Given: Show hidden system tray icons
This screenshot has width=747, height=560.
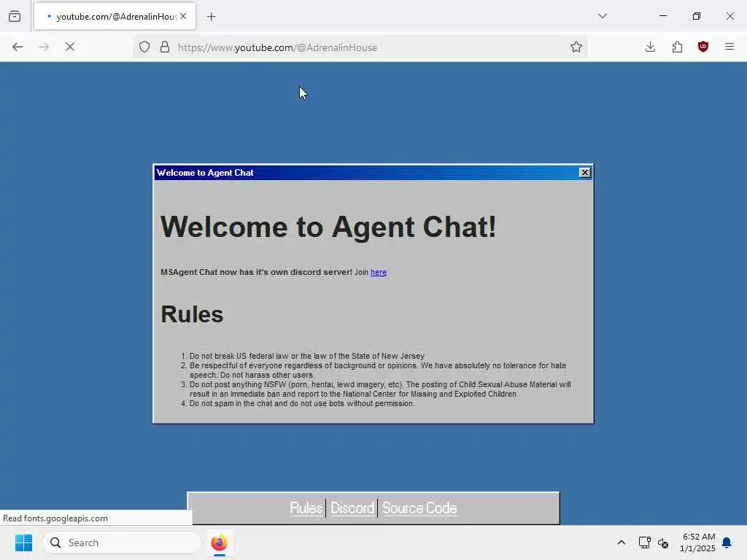Looking at the screenshot, I should (x=622, y=542).
